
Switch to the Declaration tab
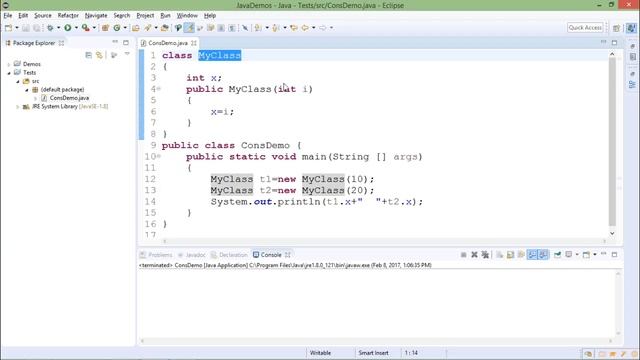[x=229, y=255]
